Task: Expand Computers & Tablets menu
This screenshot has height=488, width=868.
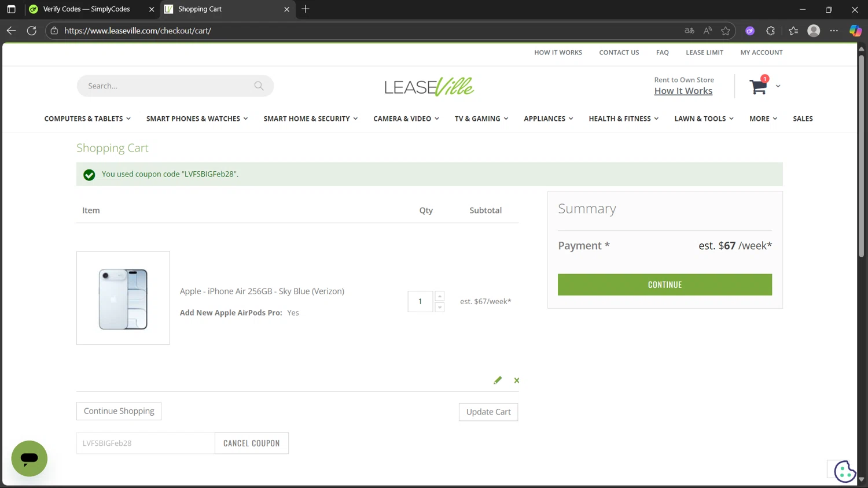Action: 87,119
